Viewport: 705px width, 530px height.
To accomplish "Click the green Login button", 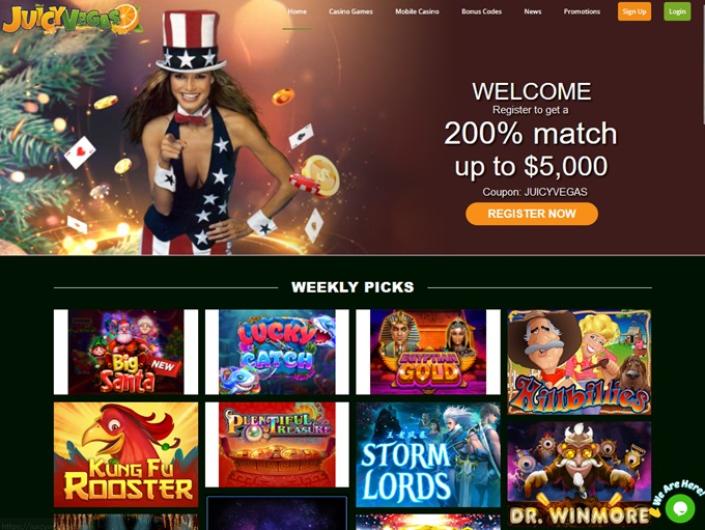I will click(x=677, y=12).
